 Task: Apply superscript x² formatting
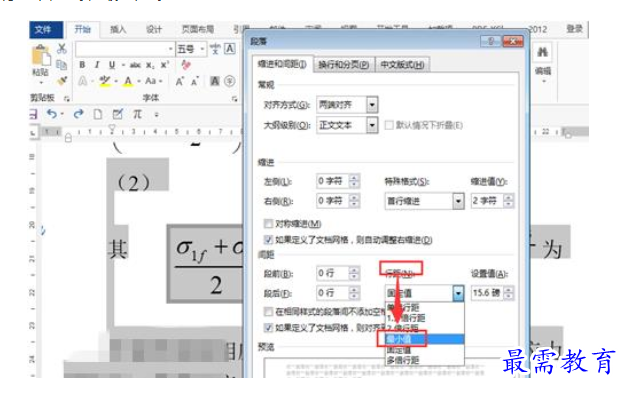[165, 65]
